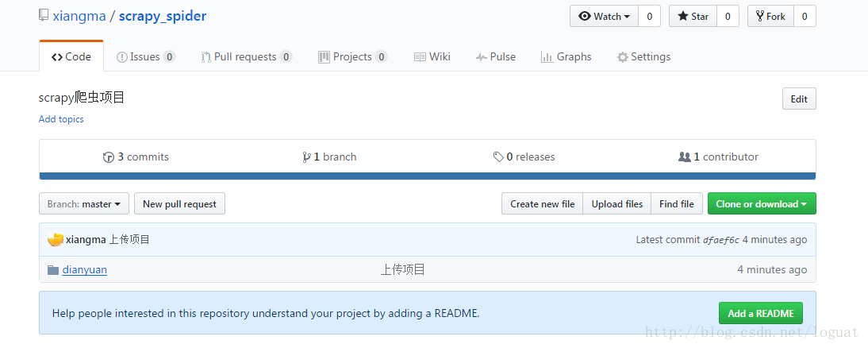Open the xiangma owner profile link
The width and height of the screenshot is (868, 348).
[79, 16]
